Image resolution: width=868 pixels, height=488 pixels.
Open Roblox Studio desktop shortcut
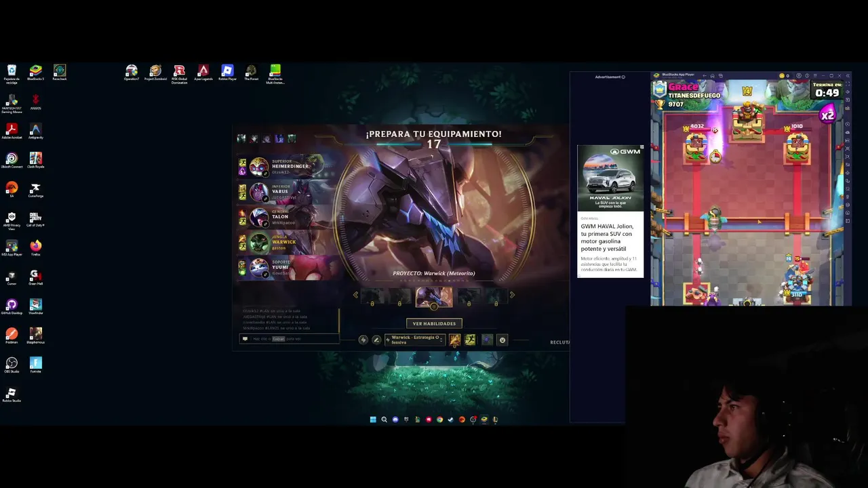tap(12, 394)
